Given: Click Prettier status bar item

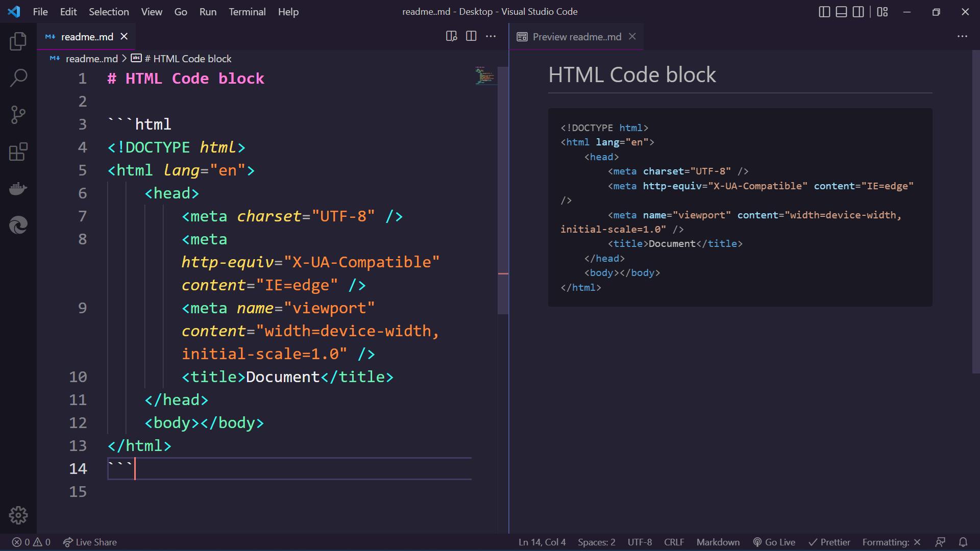Looking at the screenshot, I should [x=829, y=542].
